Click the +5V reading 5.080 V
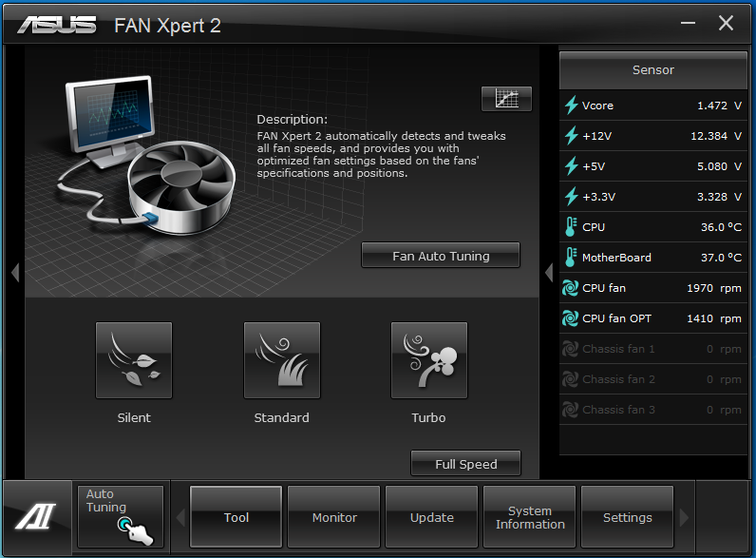 [x=719, y=166]
